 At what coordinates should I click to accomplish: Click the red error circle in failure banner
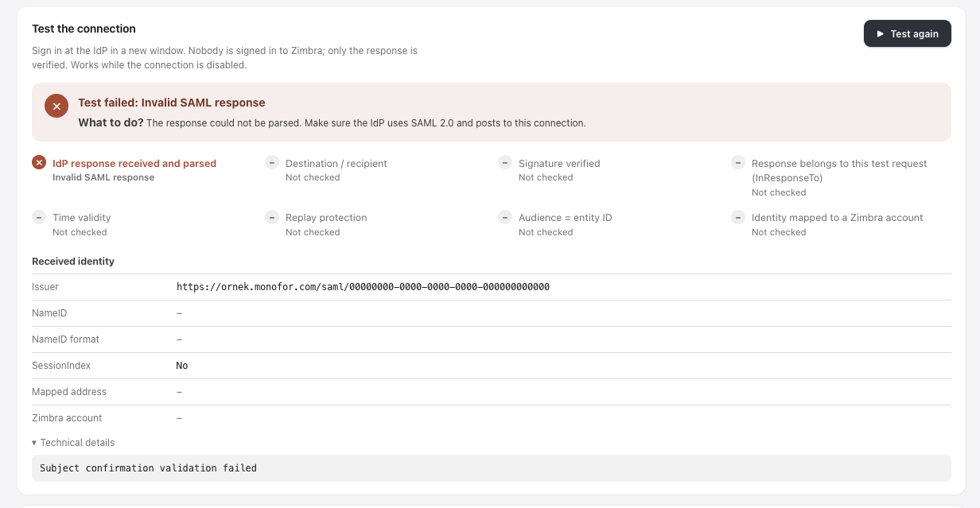point(56,106)
